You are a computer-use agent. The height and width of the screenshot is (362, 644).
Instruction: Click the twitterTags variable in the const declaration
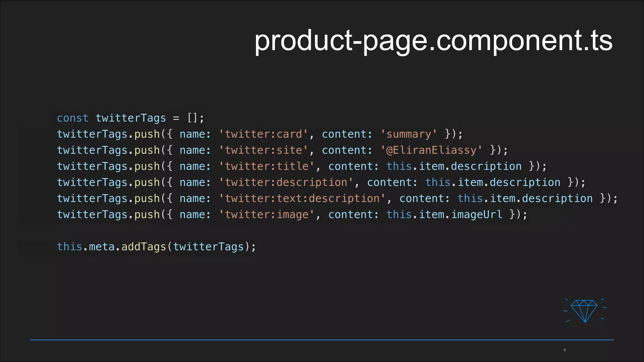pyautogui.click(x=130, y=118)
